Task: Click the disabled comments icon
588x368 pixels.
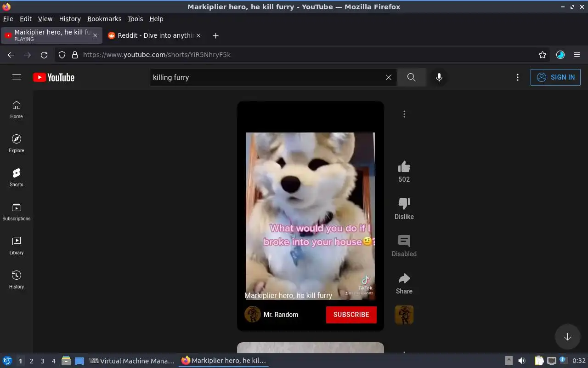Action: (404, 241)
